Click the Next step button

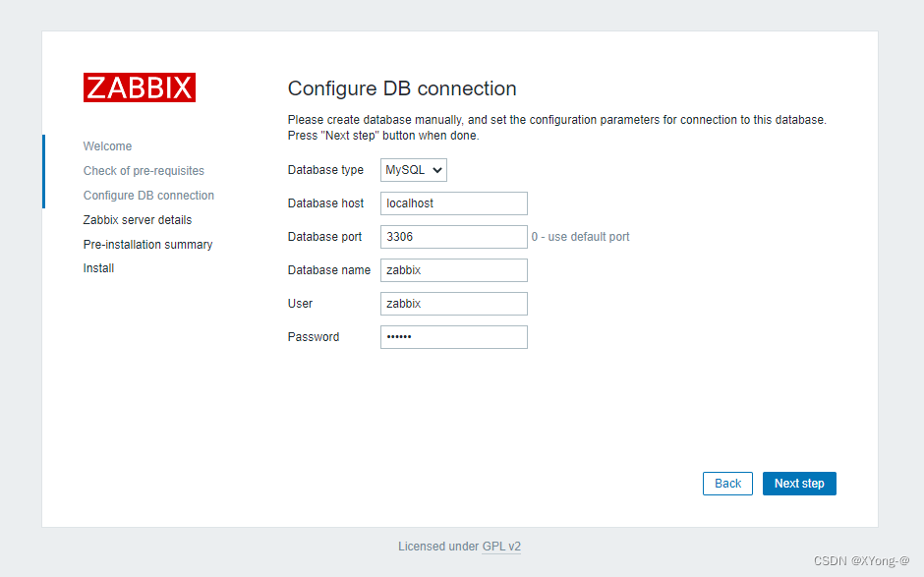(799, 484)
